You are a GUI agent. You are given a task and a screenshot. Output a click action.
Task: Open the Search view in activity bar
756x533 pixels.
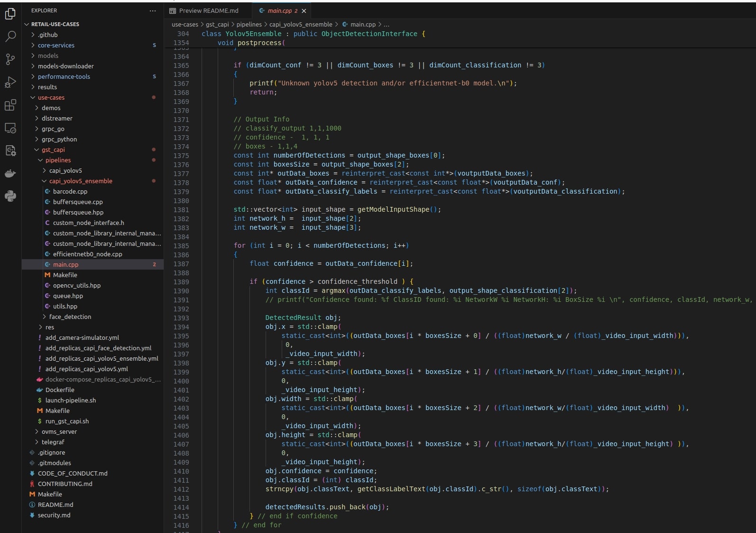click(x=10, y=37)
